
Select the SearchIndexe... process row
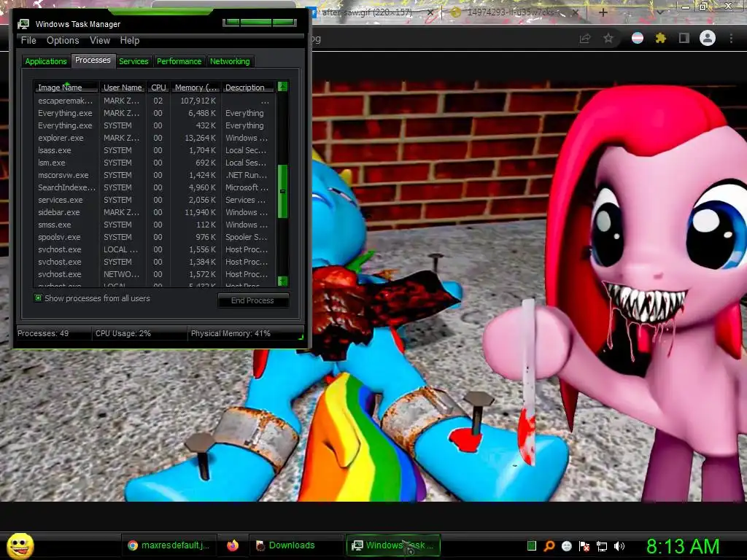tap(154, 187)
